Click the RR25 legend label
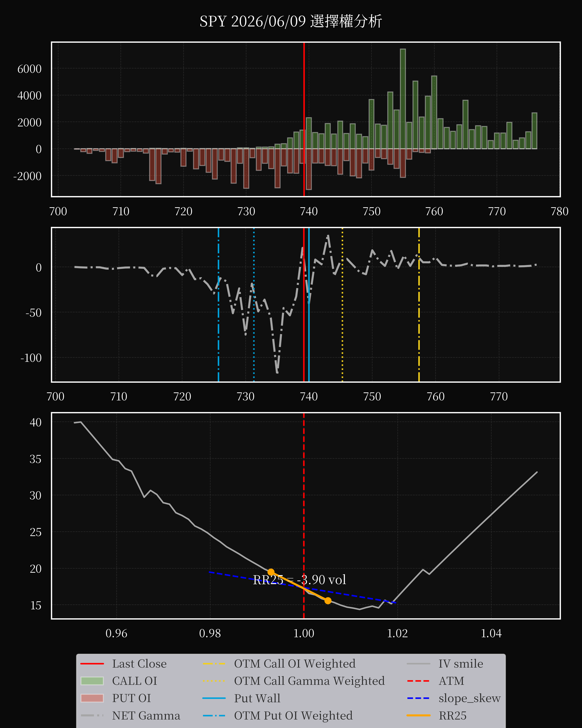The height and width of the screenshot is (728, 582). (453, 716)
